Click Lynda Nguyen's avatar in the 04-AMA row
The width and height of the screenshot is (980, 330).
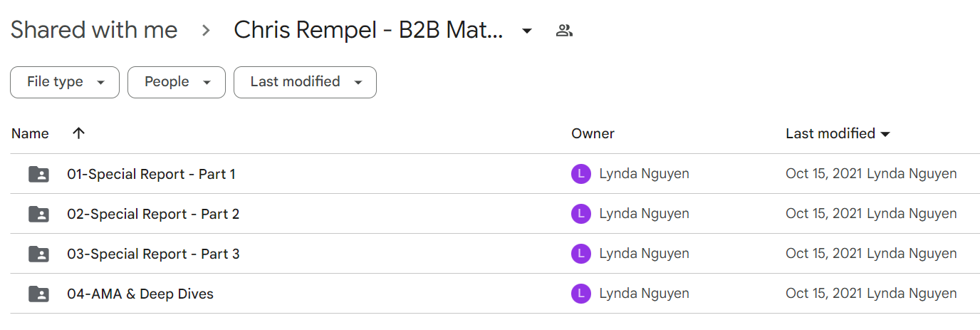[x=581, y=294]
